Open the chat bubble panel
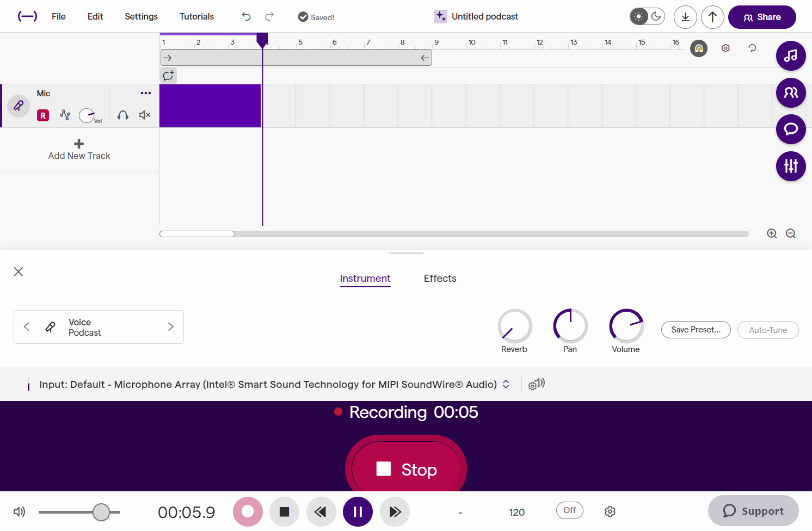Viewport: 812px width, 531px height. [791, 129]
